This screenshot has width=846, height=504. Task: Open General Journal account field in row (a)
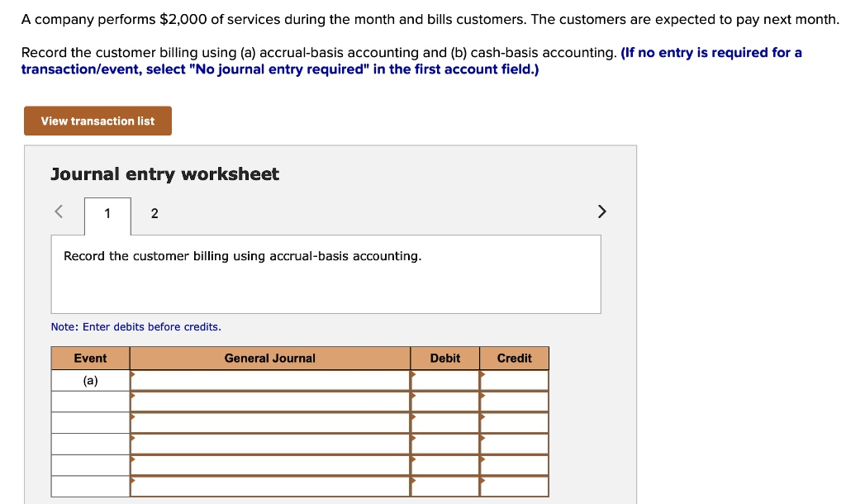tap(270, 380)
